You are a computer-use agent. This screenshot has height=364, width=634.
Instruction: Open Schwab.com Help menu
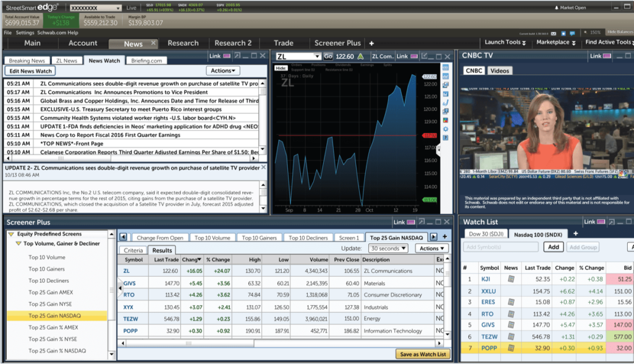point(58,33)
